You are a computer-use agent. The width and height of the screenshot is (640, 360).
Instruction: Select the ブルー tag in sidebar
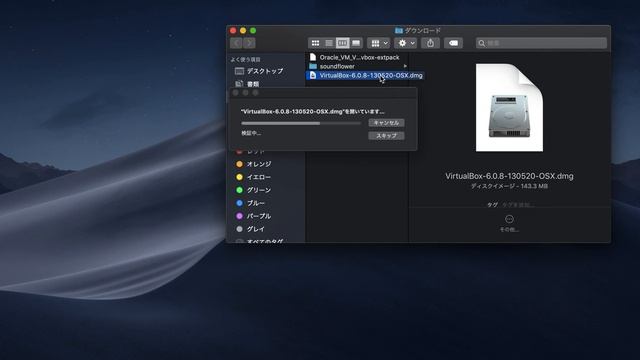[256, 203]
